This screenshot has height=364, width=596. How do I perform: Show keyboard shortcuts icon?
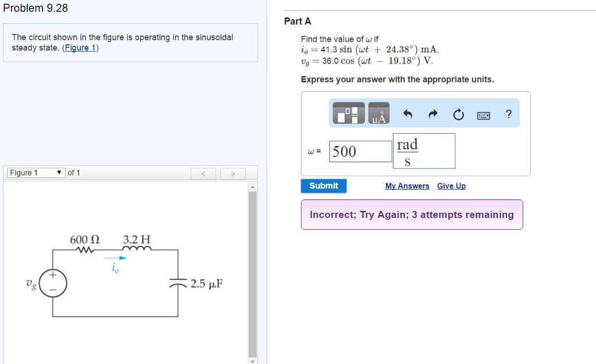point(484,115)
